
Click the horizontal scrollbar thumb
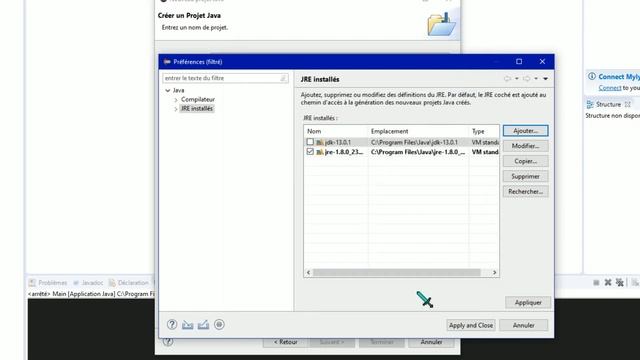click(x=397, y=272)
